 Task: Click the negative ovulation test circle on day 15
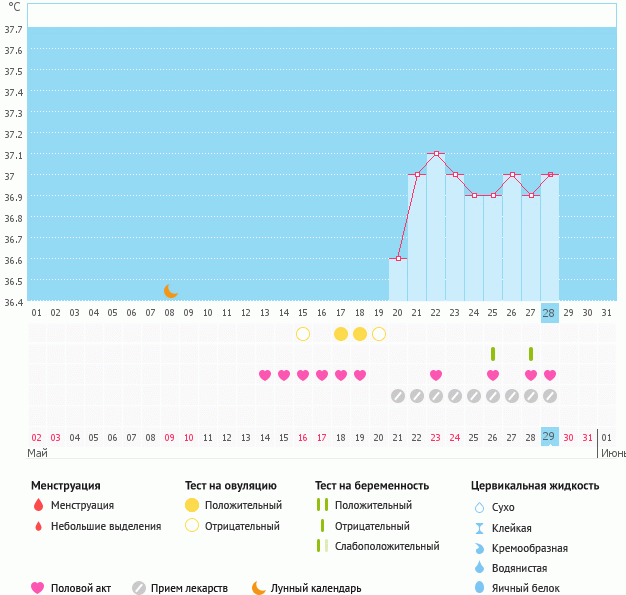click(303, 333)
